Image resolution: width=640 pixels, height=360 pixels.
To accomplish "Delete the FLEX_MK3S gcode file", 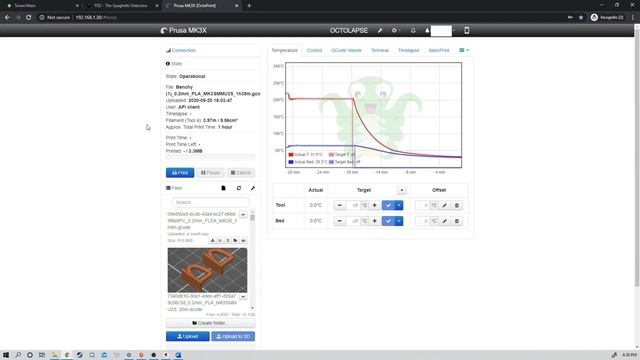I will click(x=228, y=240).
